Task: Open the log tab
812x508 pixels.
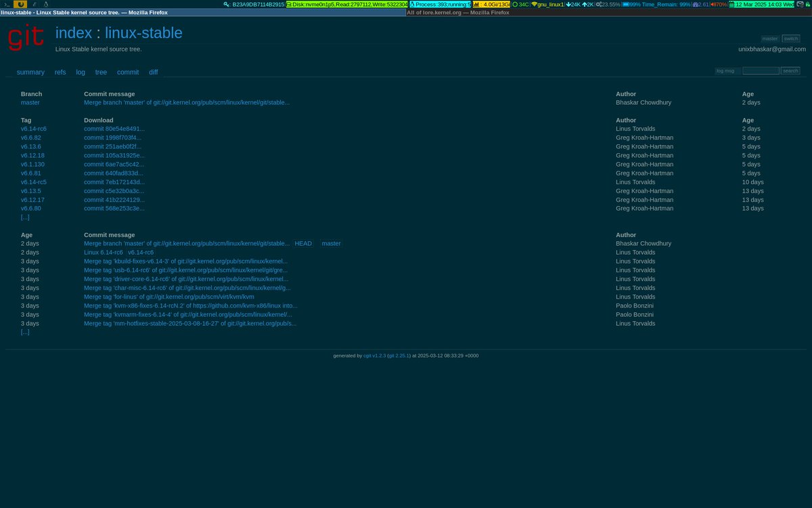Action: pyautogui.click(x=81, y=72)
